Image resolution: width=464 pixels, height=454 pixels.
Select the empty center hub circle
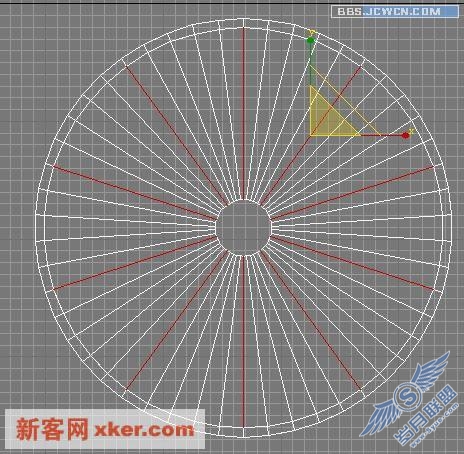pos(243,228)
